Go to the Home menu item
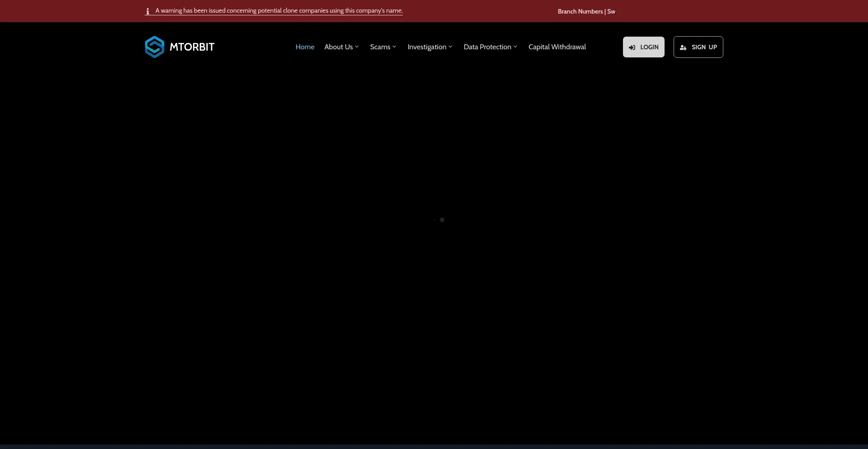 [x=305, y=47]
